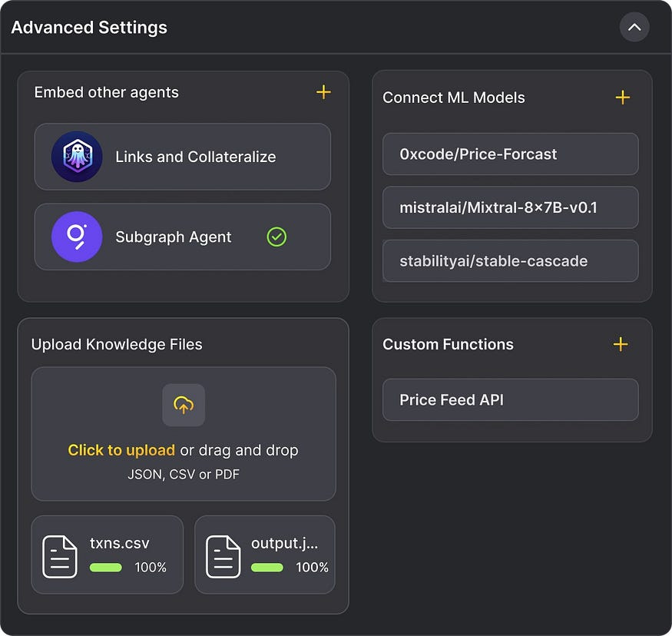Select the mistralai/Mixtral-8x7B-v0.1 model
This screenshot has height=636, width=672.
point(510,207)
